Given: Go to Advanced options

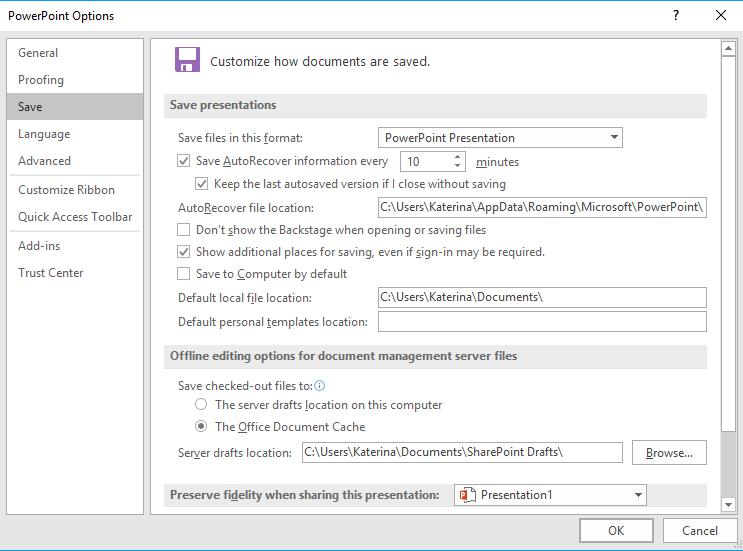Looking at the screenshot, I should (75, 161).
